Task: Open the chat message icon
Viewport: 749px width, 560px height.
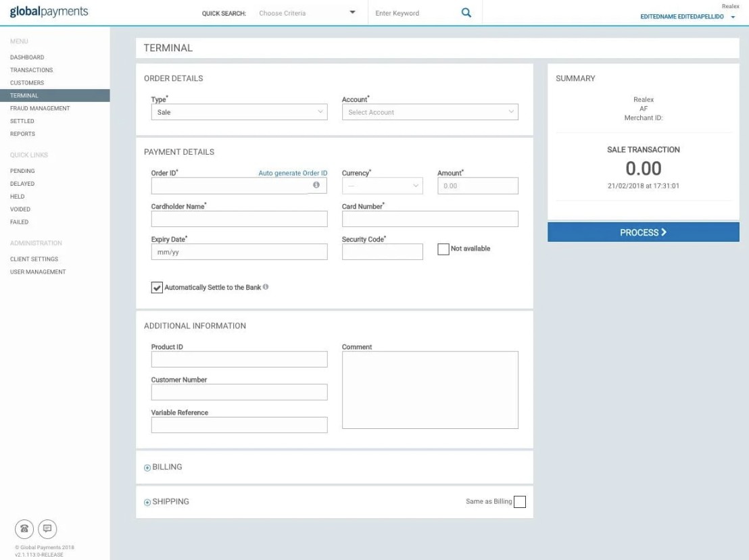Action: [47, 528]
